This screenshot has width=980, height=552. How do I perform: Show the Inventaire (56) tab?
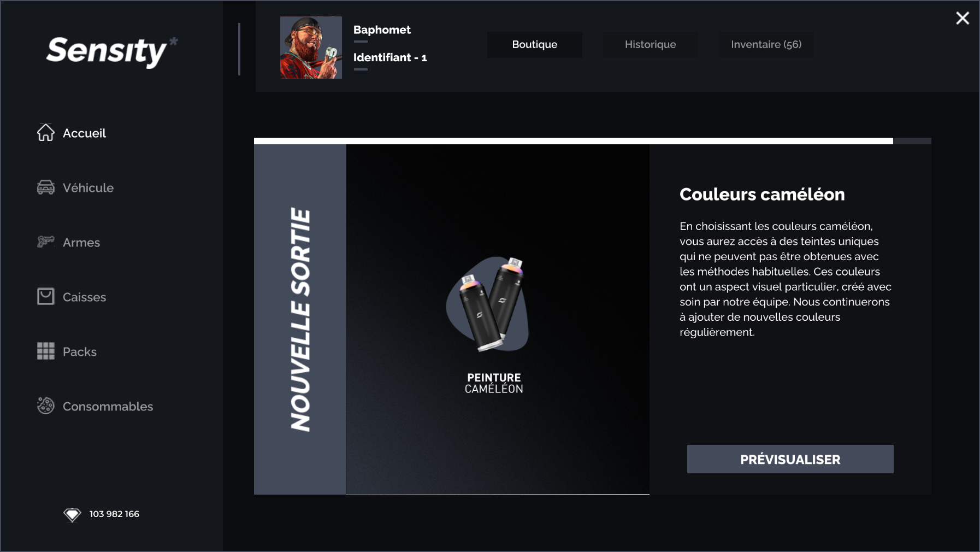(x=766, y=44)
